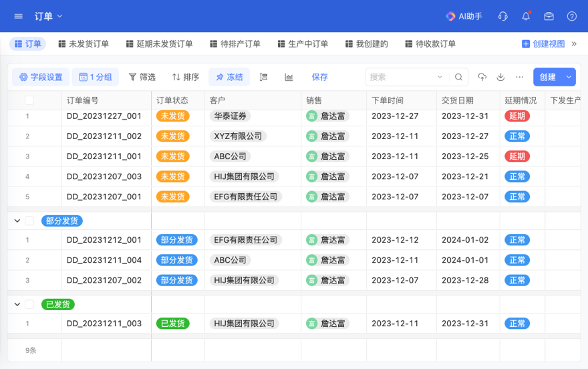Click the 华泰证券 customer tag

click(x=231, y=116)
